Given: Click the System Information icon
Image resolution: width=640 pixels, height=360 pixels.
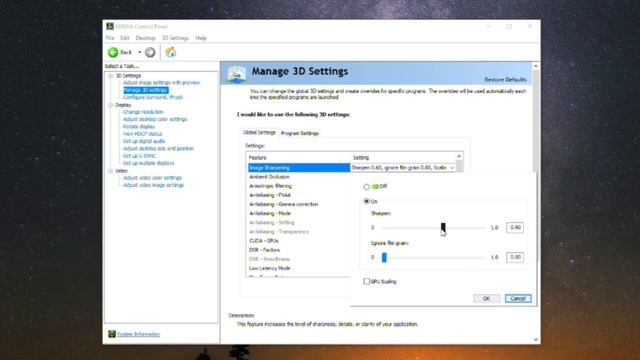Looking at the screenshot, I should coord(112,334).
